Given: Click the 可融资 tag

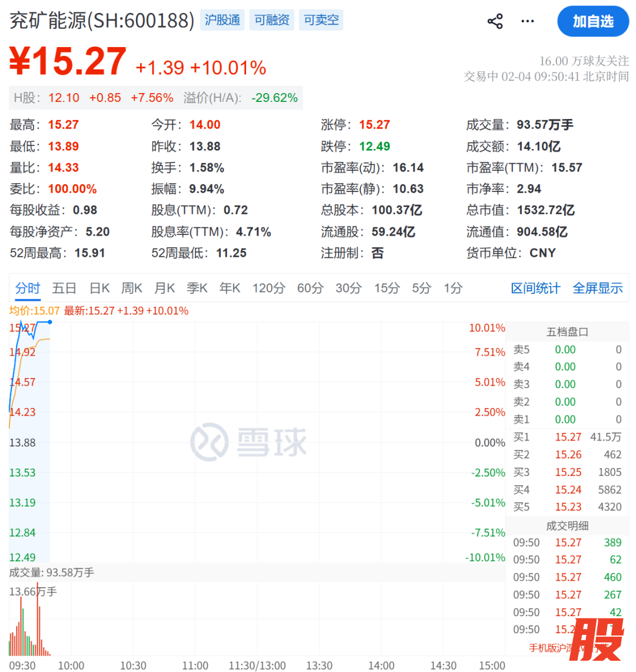Looking at the screenshot, I should tap(272, 21).
